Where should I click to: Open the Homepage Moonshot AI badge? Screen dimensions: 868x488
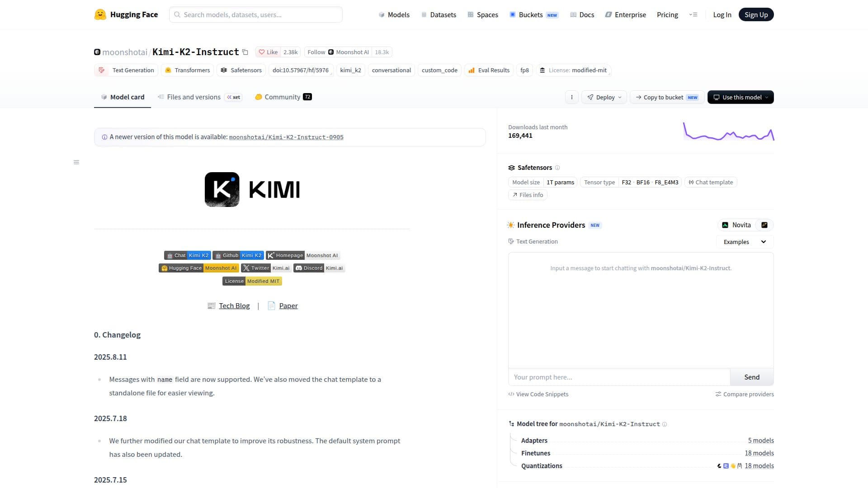pos(303,255)
